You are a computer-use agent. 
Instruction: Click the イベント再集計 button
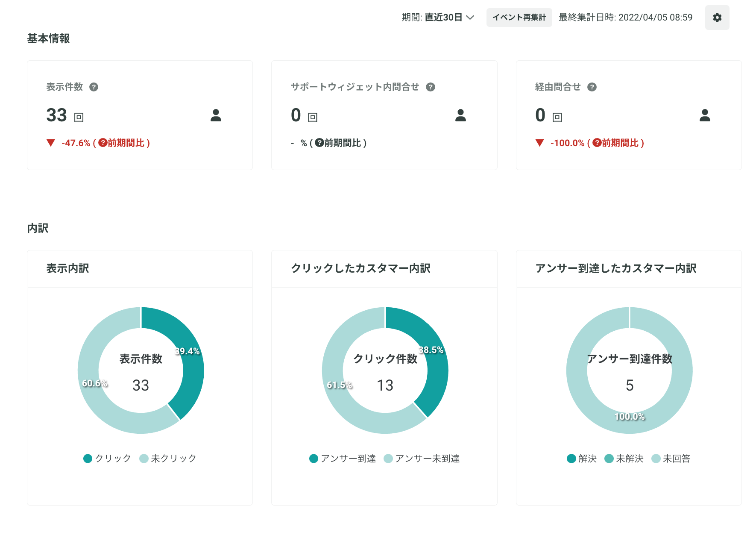click(519, 18)
